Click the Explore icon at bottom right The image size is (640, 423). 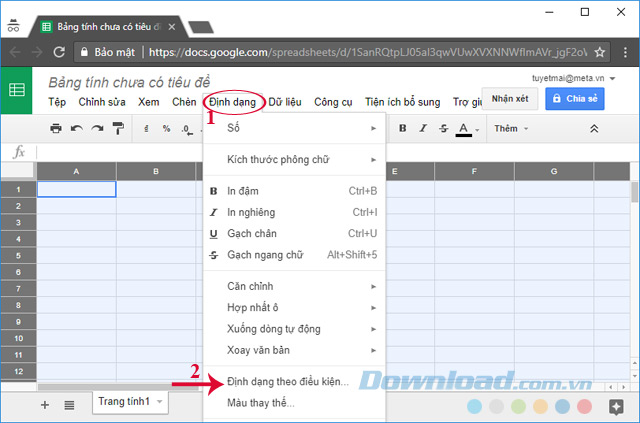617,404
